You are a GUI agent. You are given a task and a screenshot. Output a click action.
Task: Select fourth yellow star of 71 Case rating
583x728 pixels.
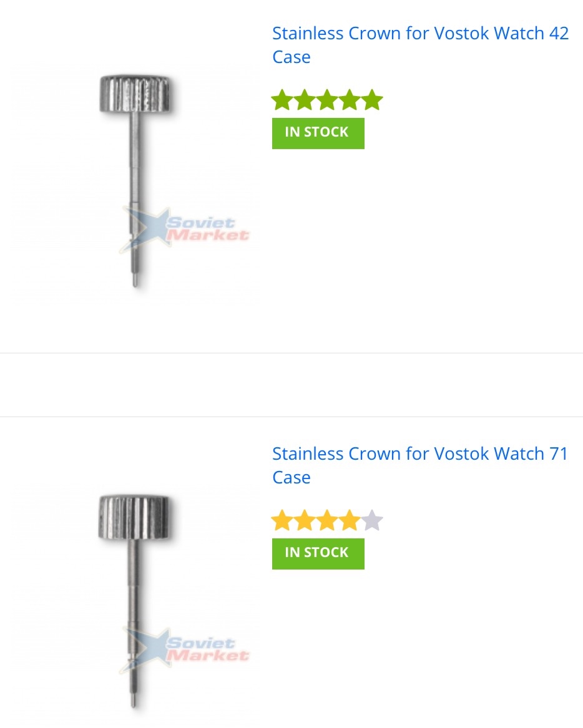[350, 520]
